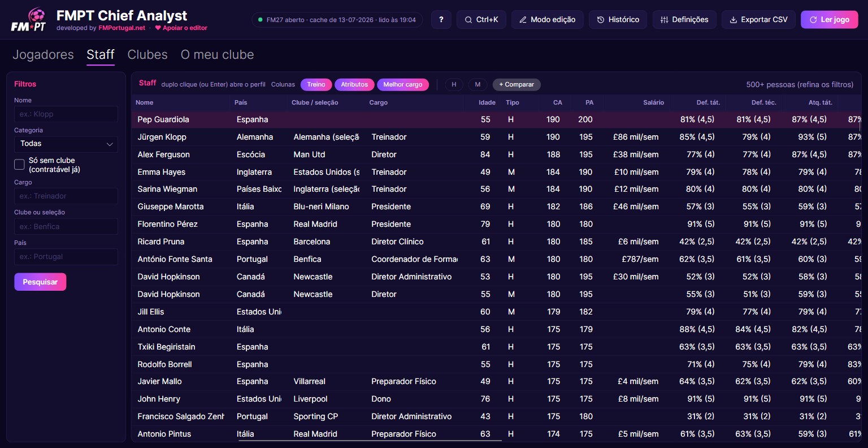This screenshot has height=448, width=868.
Task: Focus the Cargo filter input
Action: point(66,196)
